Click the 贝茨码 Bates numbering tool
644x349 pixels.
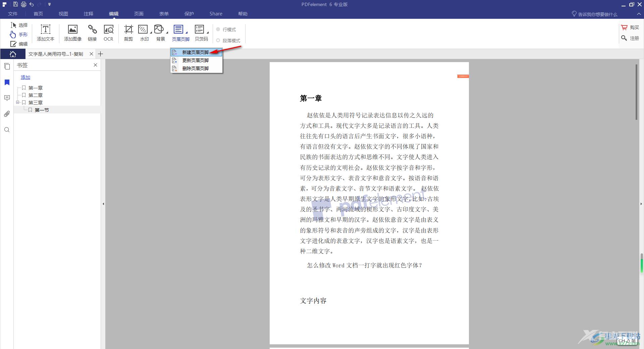coord(201,33)
